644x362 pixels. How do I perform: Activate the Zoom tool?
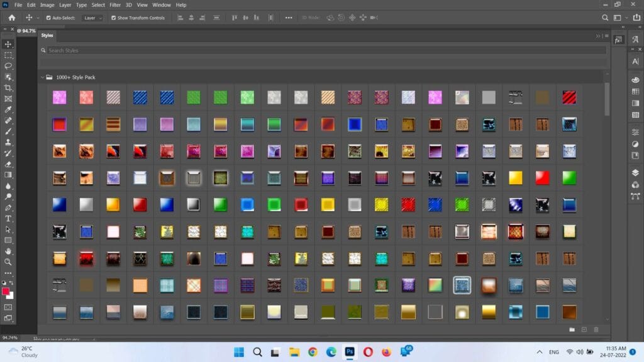click(x=8, y=262)
